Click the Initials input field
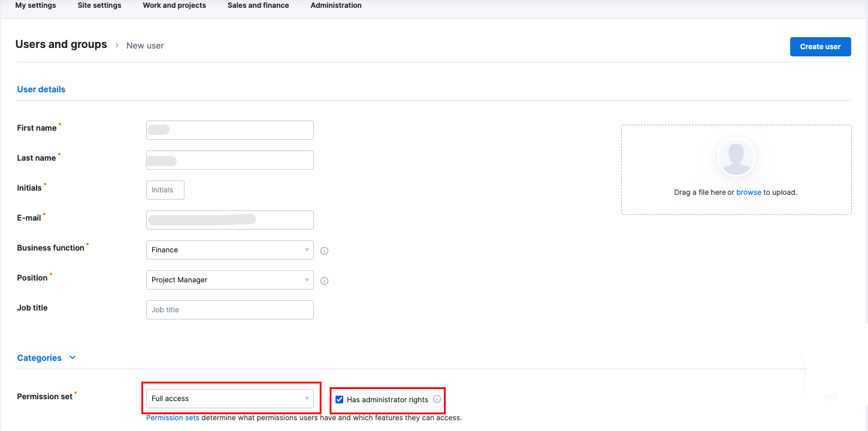Image resolution: width=868 pixels, height=431 pixels. point(165,189)
